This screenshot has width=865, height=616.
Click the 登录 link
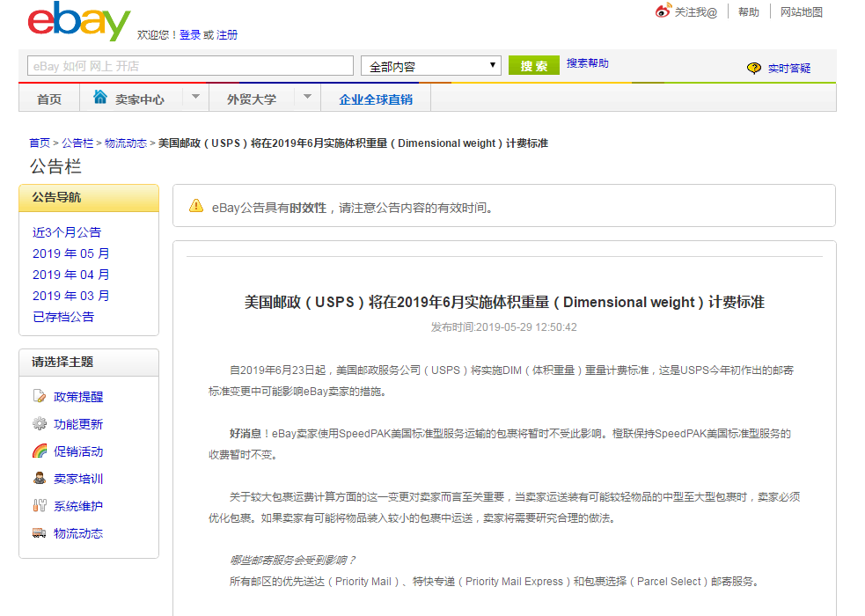[x=190, y=34]
